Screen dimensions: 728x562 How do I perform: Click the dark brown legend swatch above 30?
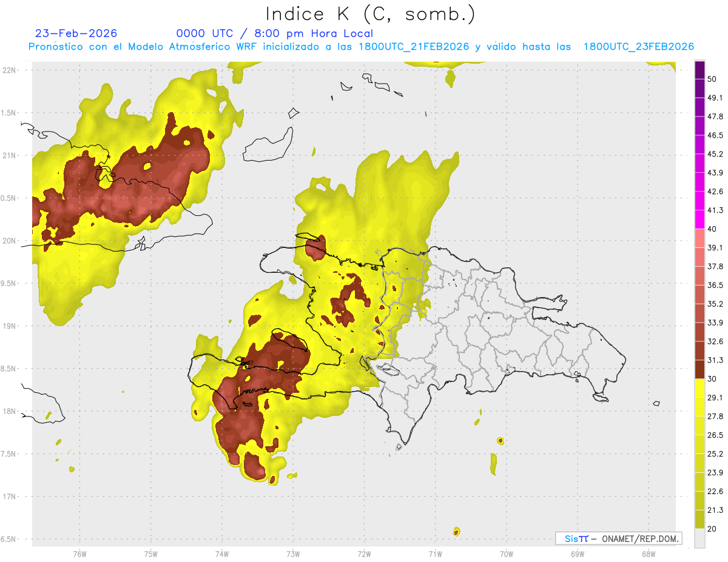(700, 369)
